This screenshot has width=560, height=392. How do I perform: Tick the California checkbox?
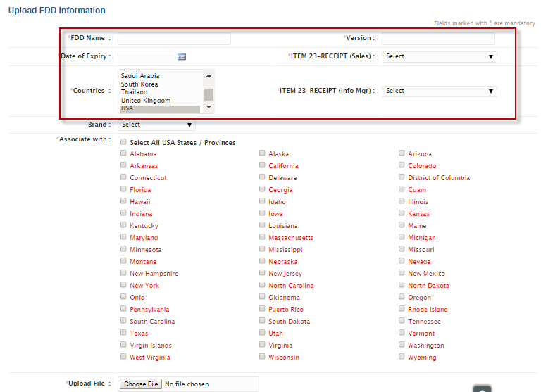click(262, 166)
